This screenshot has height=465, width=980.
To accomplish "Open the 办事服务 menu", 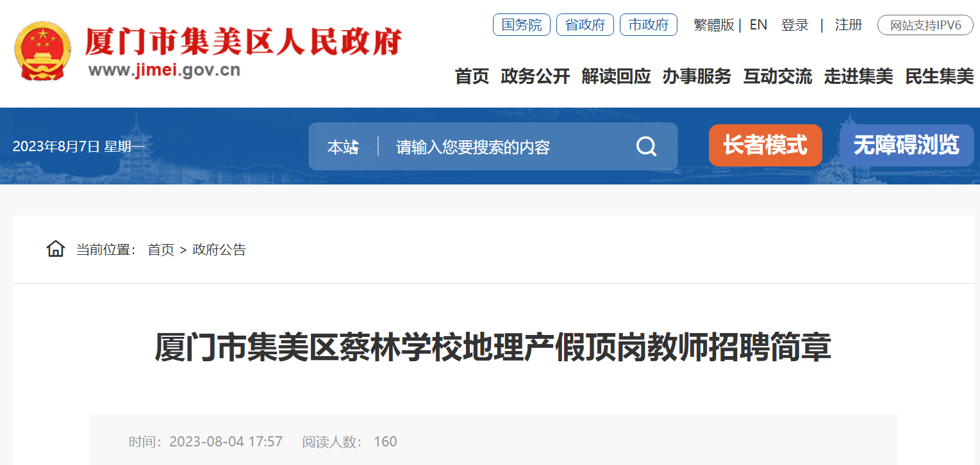I will click(697, 76).
